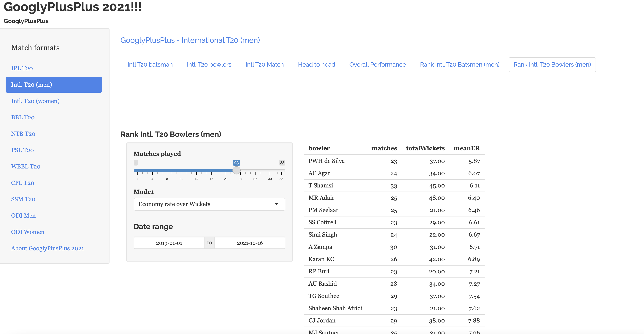Open About GooglyPlusPlus 2021 link
Image resolution: width=644 pixels, height=334 pixels.
(47, 248)
